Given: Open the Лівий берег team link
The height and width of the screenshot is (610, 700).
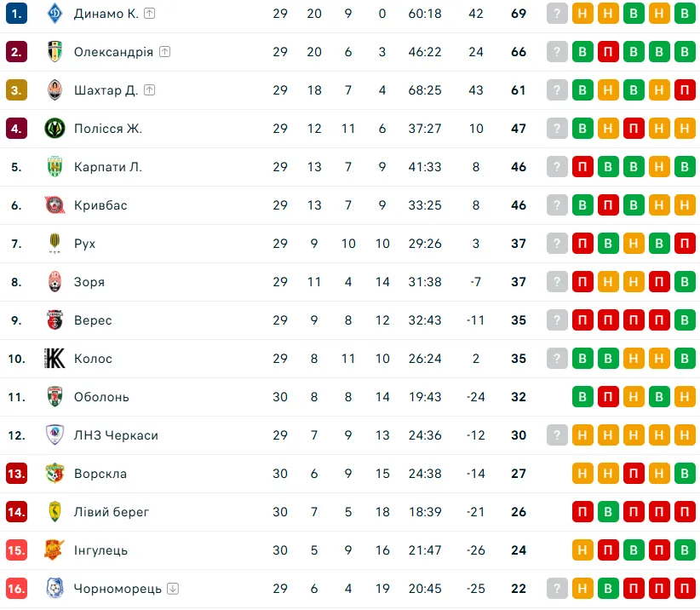Looking at the screenshot, I should pyautogui.click(x=112, y=512).
